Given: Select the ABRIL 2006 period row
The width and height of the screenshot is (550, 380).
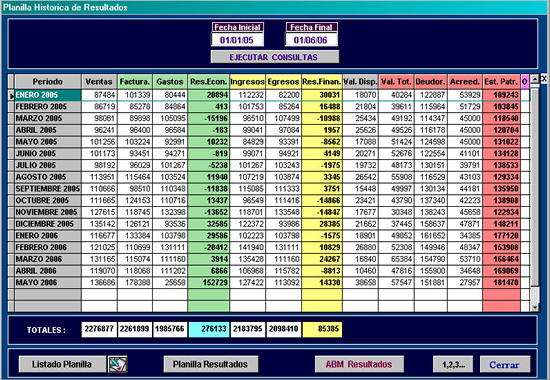Looking at the screenshot, I should click(x=48, y=271).
